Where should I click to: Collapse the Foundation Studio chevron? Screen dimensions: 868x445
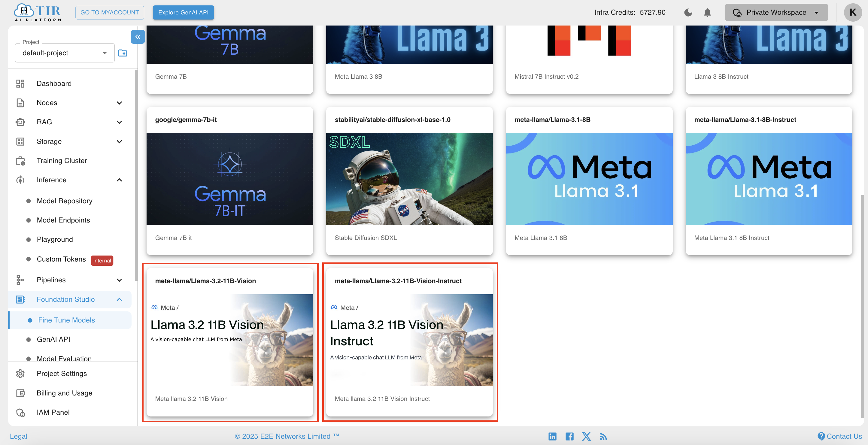(119, 299)
